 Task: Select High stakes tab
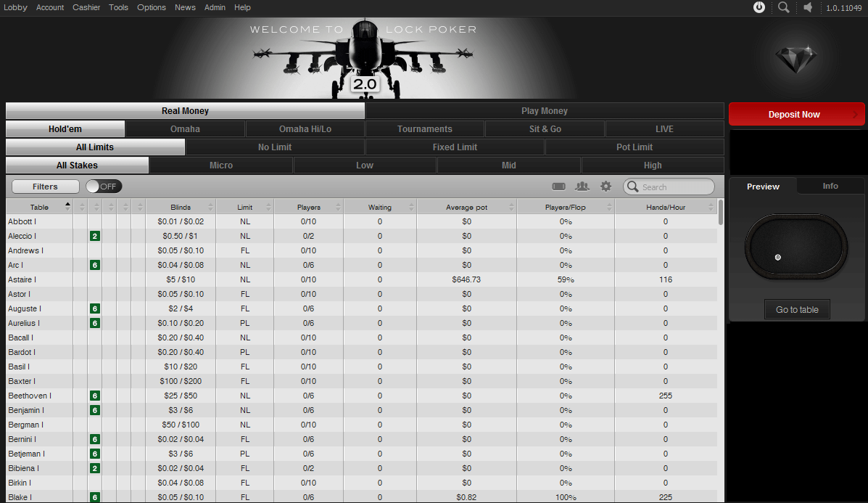point(653,165)
